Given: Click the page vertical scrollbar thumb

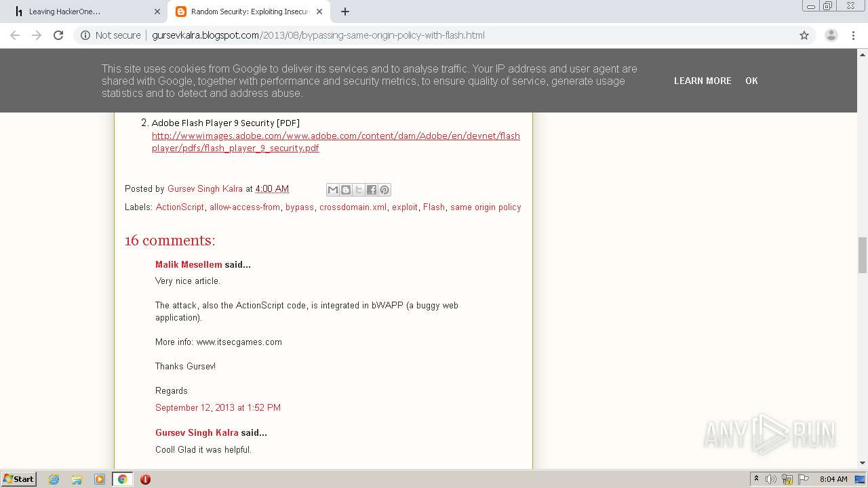Looking at the screenshot, I should 863,255.
